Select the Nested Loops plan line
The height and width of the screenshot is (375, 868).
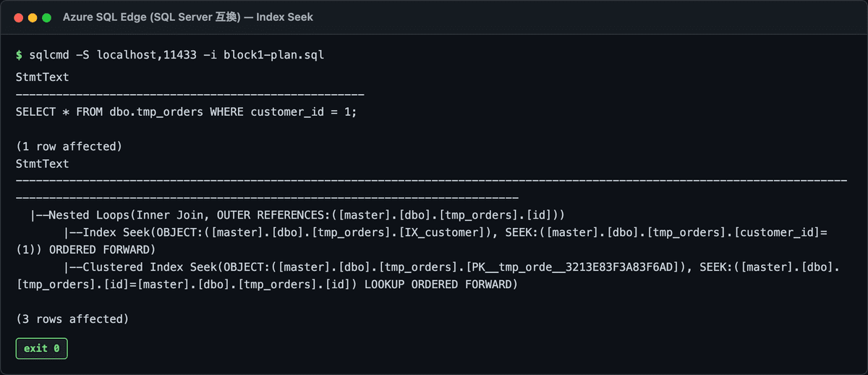click(x=297, y=216)
